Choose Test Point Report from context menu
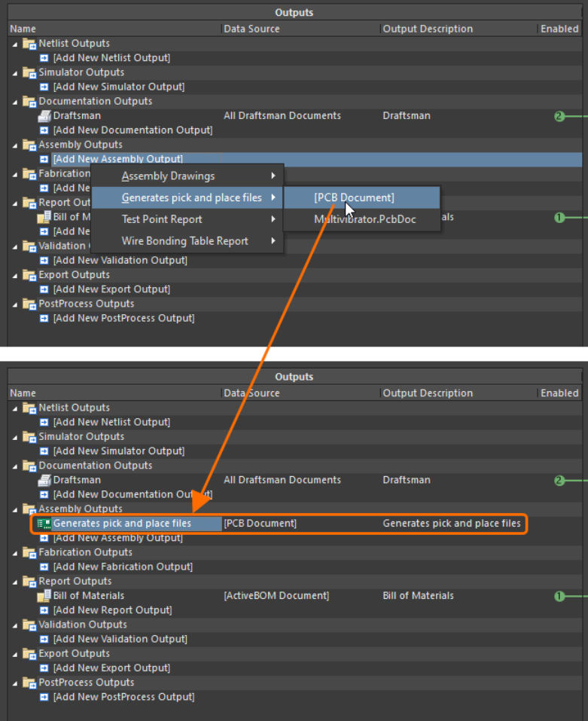588x721 pixels. click(162, 219)
